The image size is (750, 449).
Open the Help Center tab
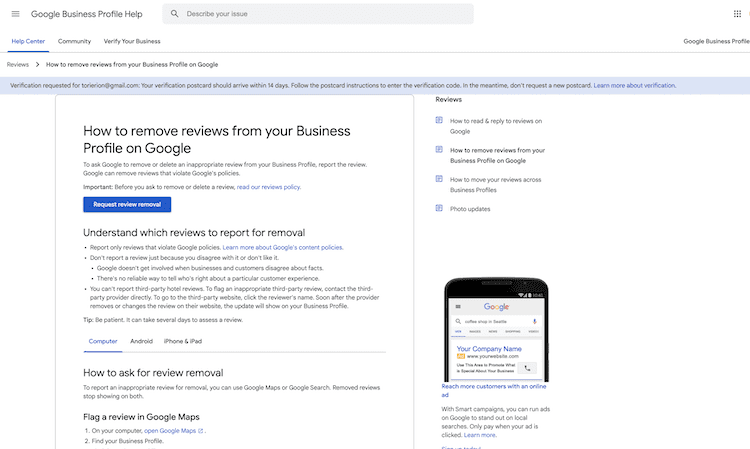point(28,42)
